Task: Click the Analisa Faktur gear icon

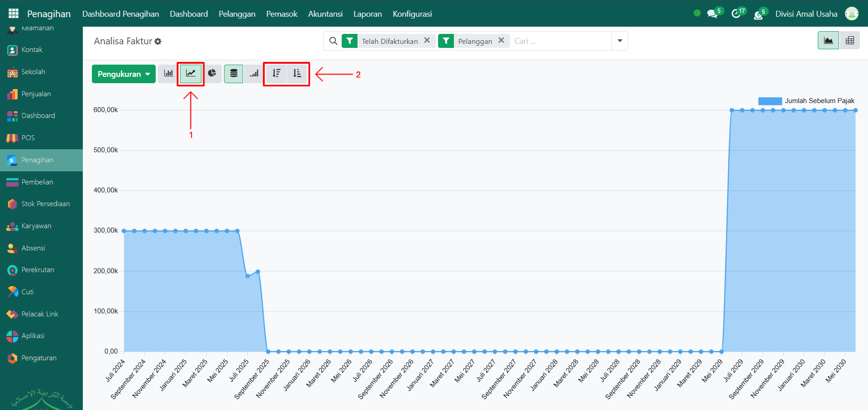Action: pyautogui.click(x=158, y=42)
